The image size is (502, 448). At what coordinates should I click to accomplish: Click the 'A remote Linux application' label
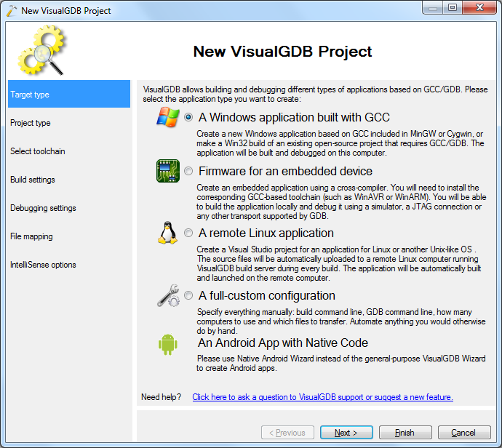(x=266, y=233)
